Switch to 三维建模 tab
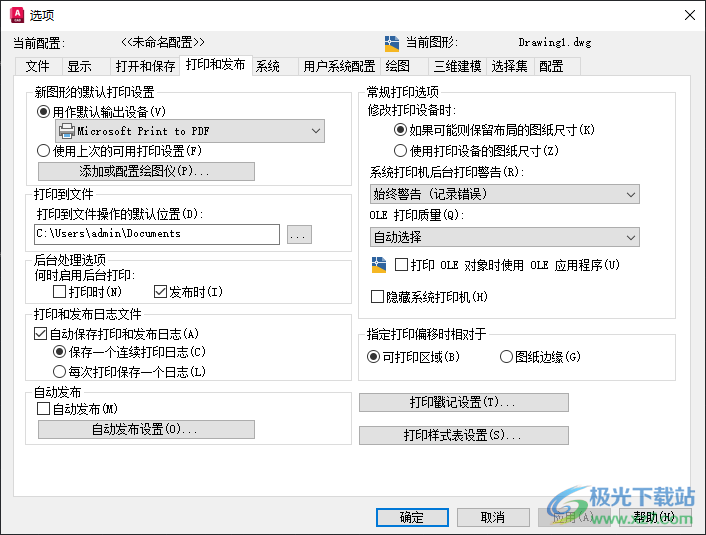This screenshot has width=706, height=535. point(457,67)
